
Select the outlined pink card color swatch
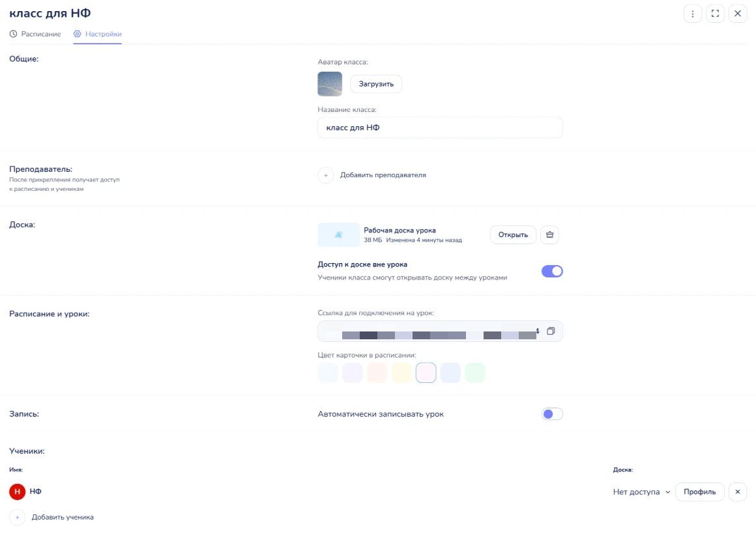(426, 373)
